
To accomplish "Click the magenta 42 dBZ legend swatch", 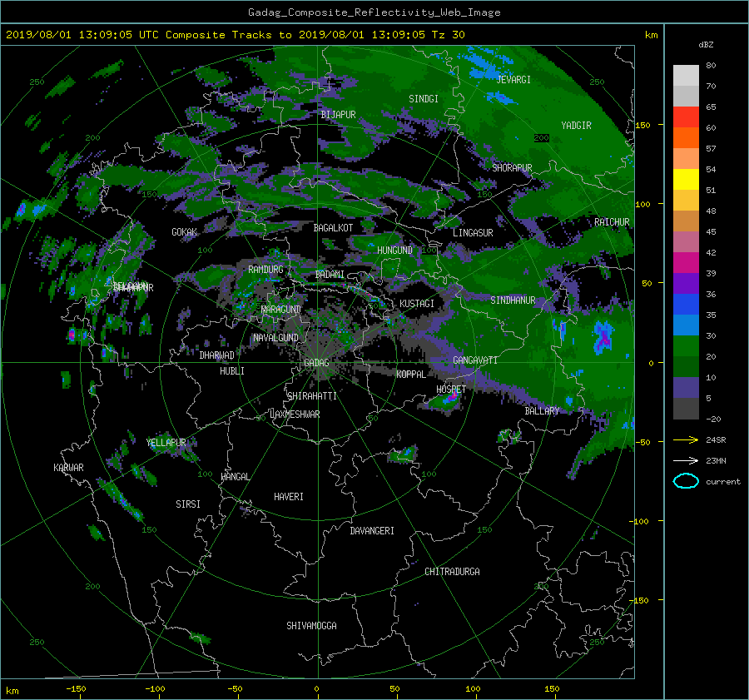I will tap(686, 263).
